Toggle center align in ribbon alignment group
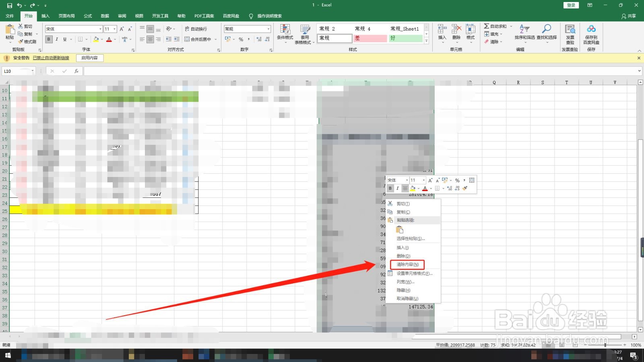Screen dimensions: 644x362 150,39
